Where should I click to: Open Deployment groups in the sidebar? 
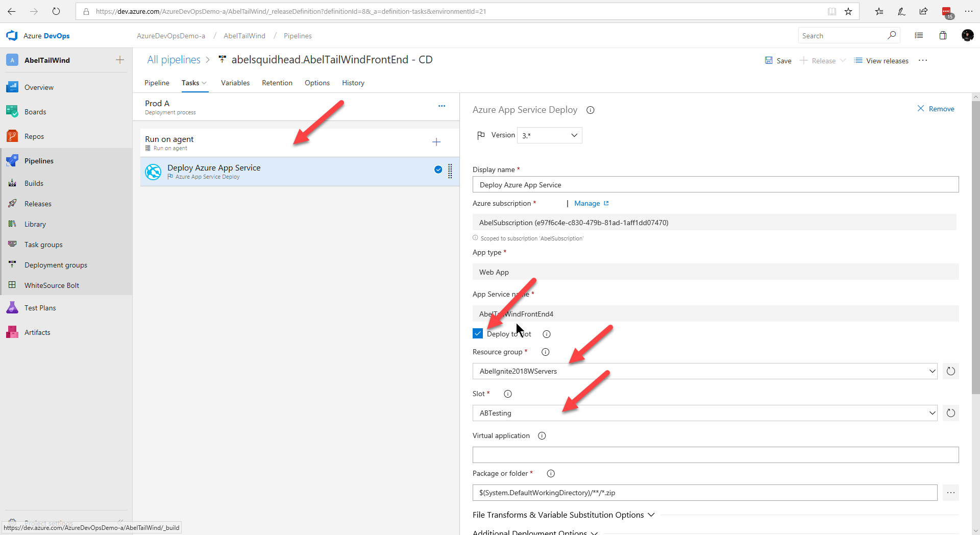click(56, 265)
